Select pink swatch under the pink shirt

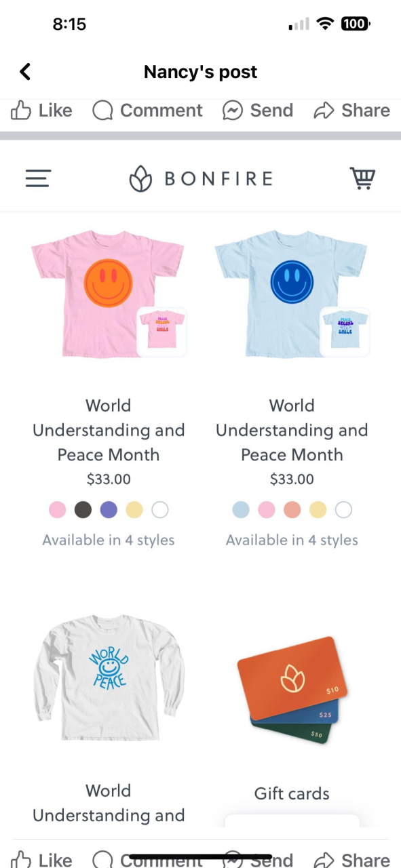tap(58, 510)
